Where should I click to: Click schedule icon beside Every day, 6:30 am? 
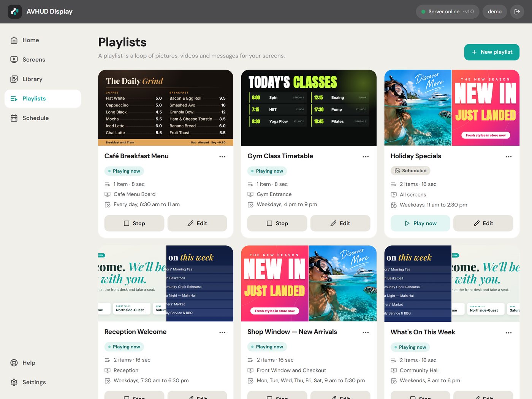click(108, 205)
